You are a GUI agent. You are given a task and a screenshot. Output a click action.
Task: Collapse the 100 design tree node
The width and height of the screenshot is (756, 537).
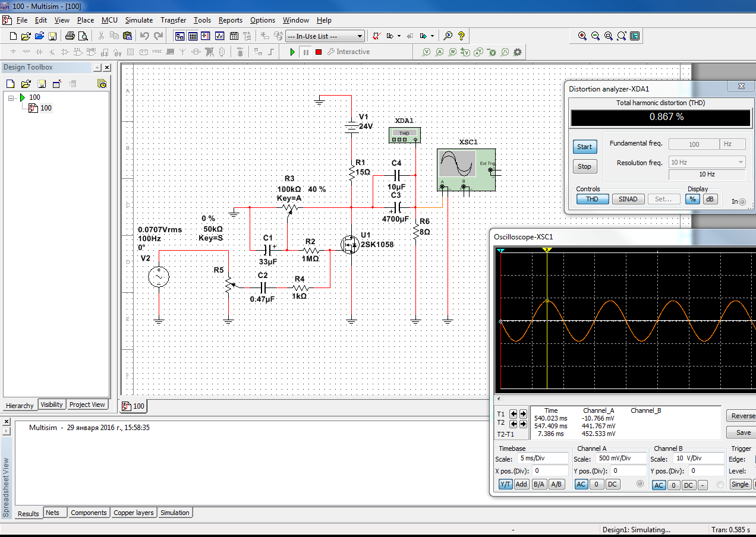pos(11,97)
